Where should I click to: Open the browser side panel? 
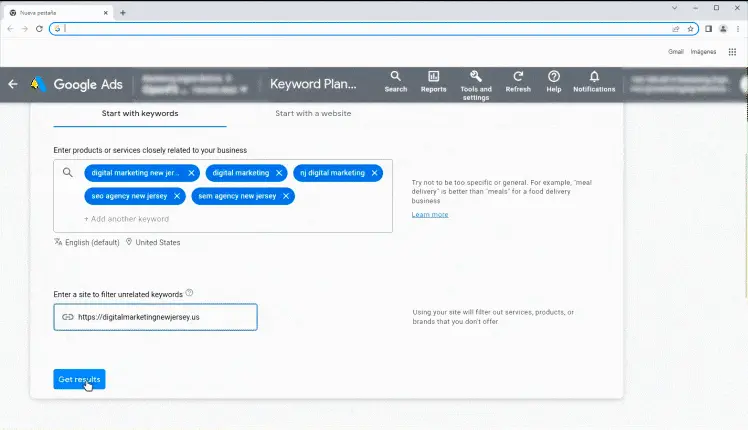[x=708, y=29]
